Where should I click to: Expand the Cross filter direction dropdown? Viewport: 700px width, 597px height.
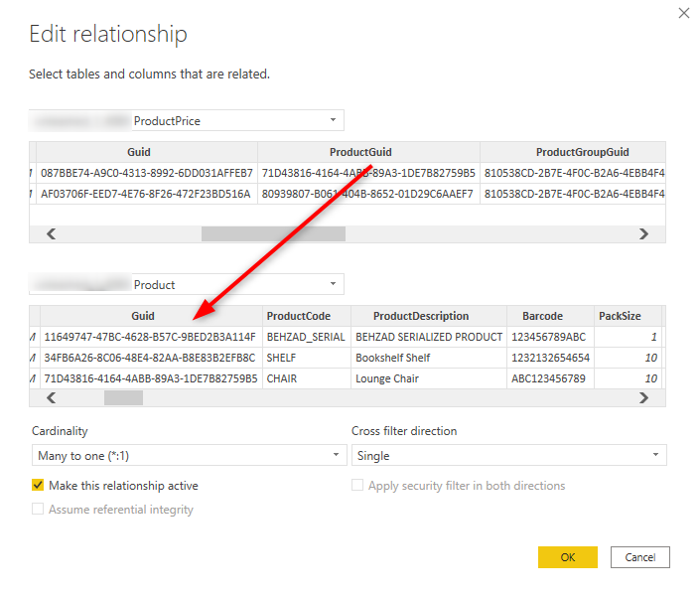(509, 455)
